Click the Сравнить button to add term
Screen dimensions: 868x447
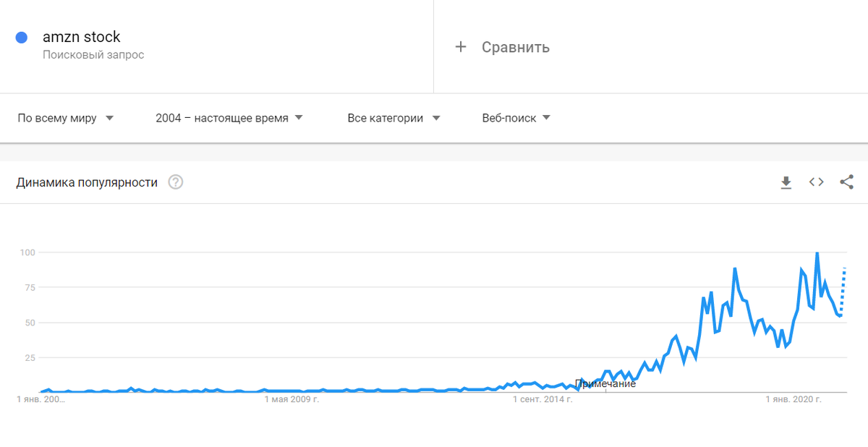coord(502,47)
